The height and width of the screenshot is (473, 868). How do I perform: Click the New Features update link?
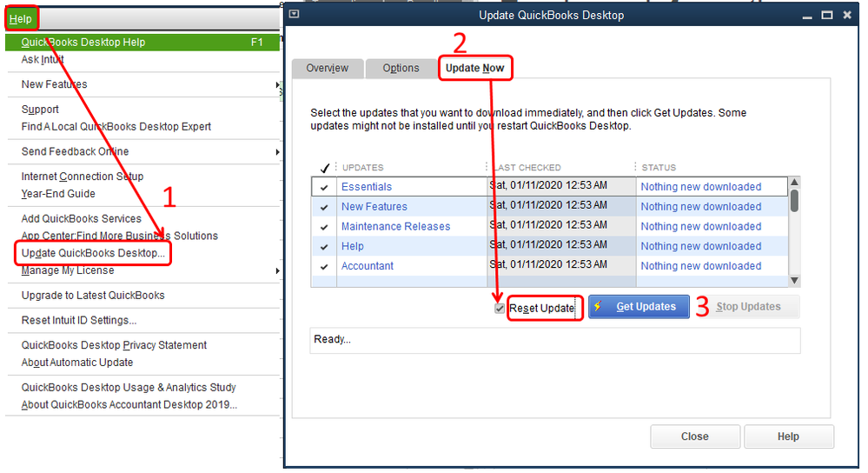tap(374, 207)
